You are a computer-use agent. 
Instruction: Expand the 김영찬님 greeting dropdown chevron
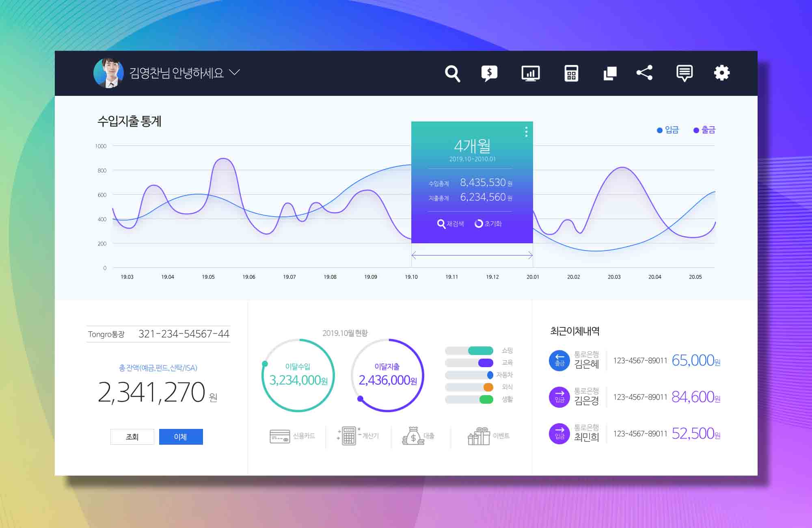coord(234,73)
